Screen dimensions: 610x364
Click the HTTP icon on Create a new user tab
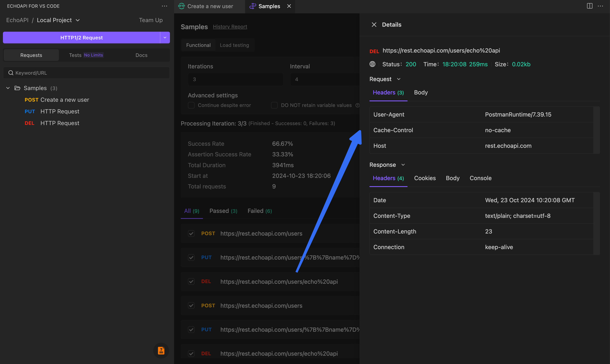(181, 6)
